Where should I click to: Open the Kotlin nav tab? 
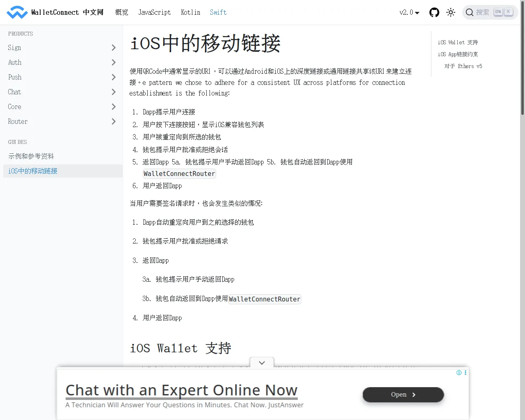point(190,12)
